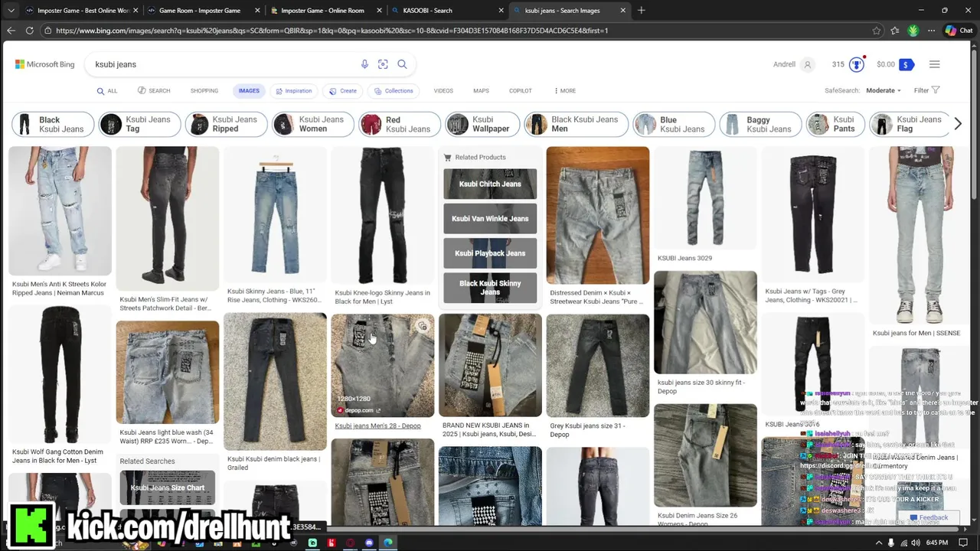980x551 pixels.
Task: Select the Ksubi Jeans Ripped chip
Action: coord(227,124)
